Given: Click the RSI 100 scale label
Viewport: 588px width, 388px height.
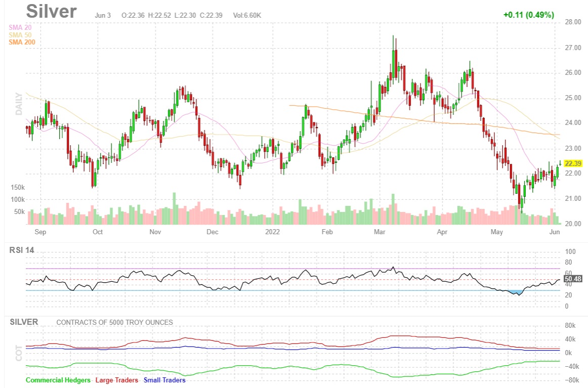Looking at the screenshot, I should click(x=570, y=251).
